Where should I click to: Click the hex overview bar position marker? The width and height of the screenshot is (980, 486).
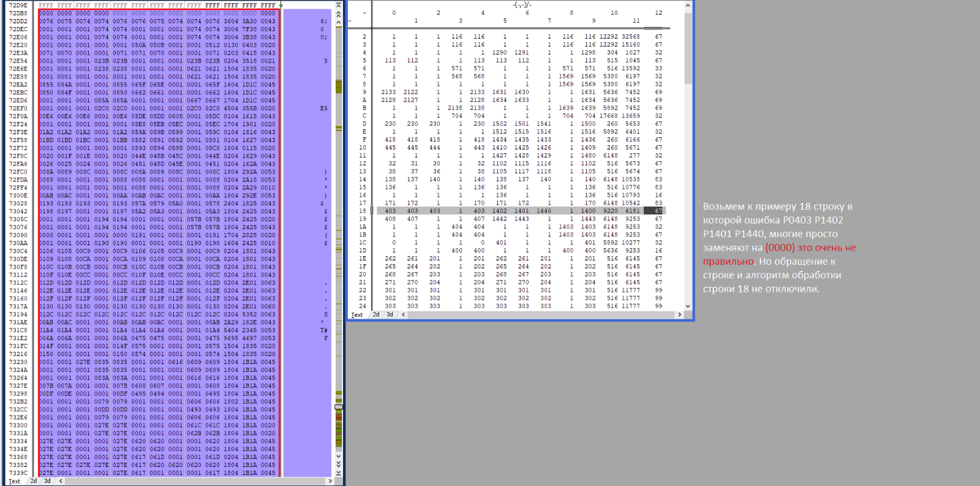click(x=339, y=407)
